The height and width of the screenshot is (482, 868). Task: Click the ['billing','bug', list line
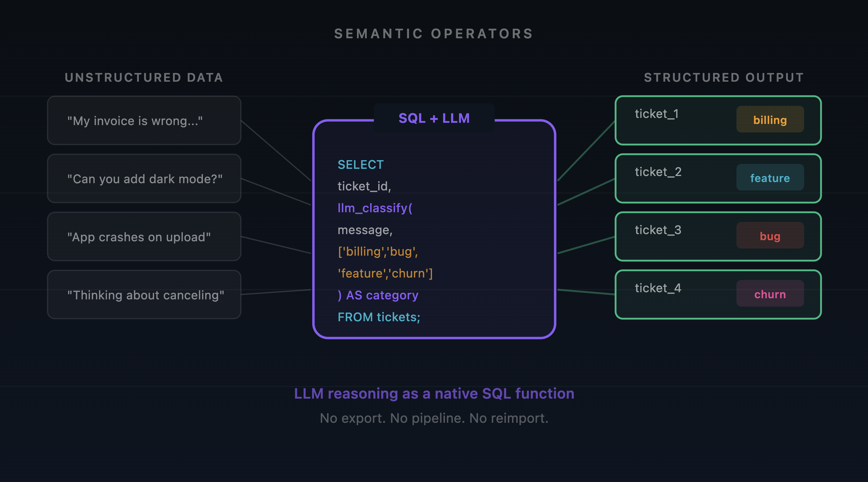378,251
